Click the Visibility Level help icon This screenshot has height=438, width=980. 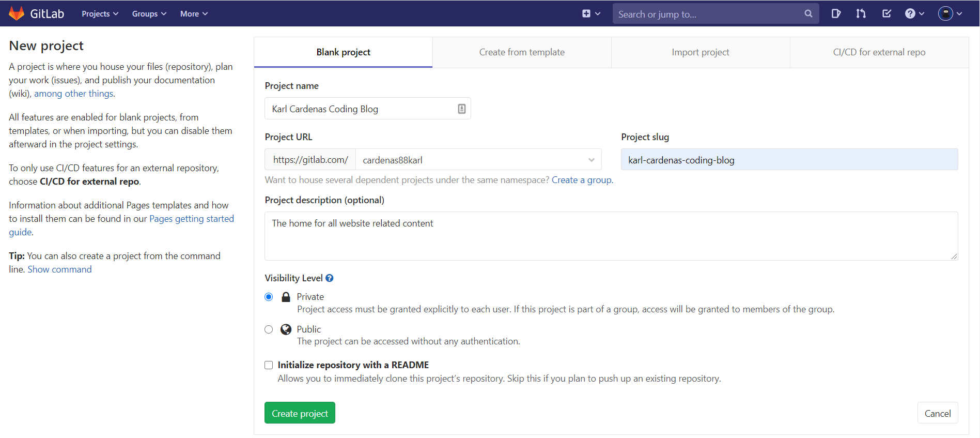pyautogui.click(x=330, y=278)
